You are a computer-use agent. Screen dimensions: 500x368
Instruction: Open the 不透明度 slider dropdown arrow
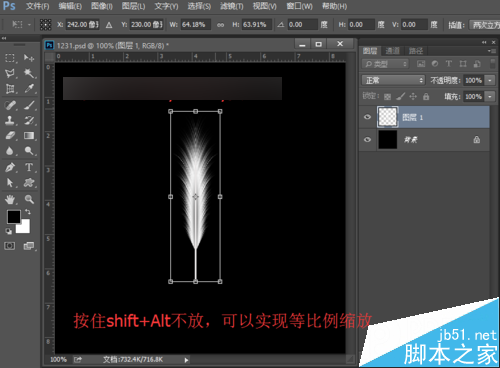490,80
